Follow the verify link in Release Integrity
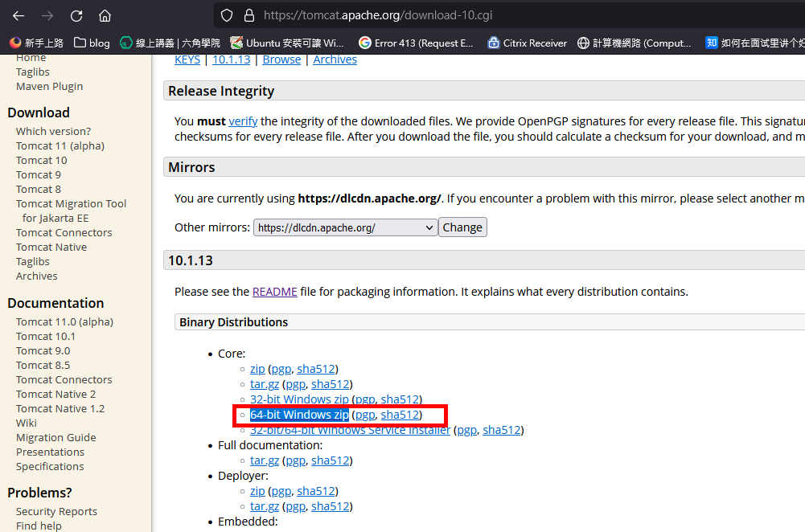The image size is (805, 532). coord(243,121)
